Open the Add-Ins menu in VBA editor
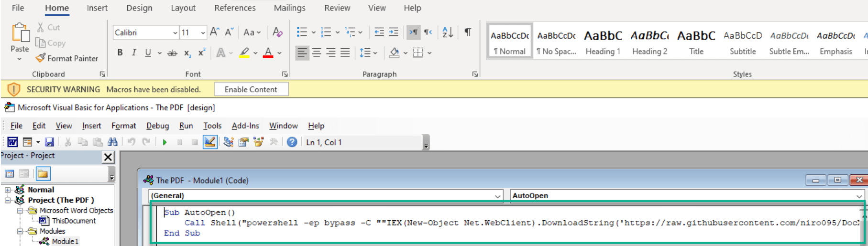 [245, 126]
